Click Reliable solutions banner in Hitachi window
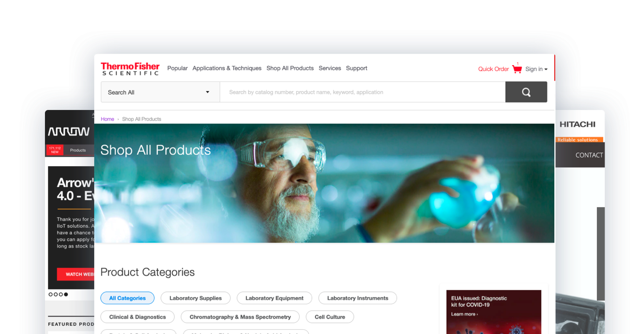Image resolution: width=644 pixels, height=334 pixels. coord(579,140)
